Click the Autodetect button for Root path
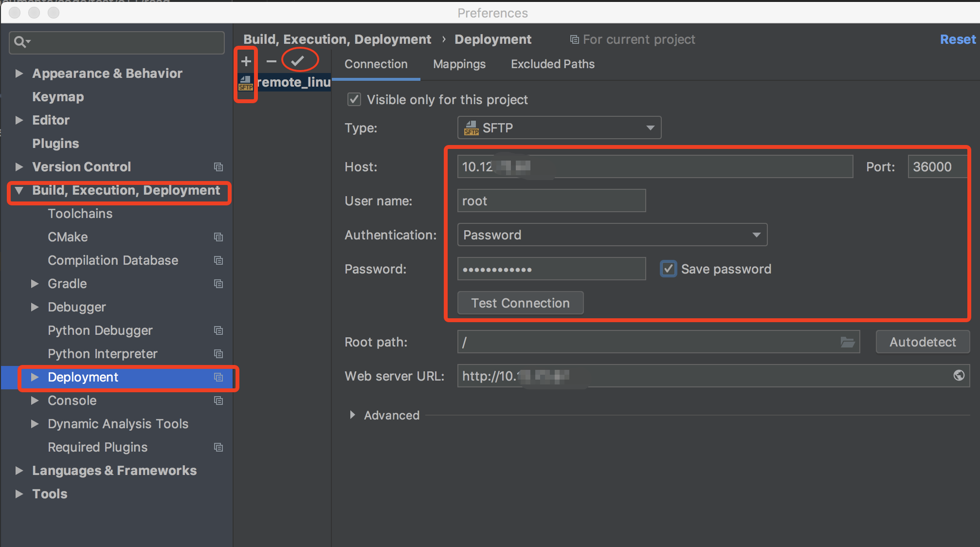Screen dimensions: 980x547 (922, 342)
